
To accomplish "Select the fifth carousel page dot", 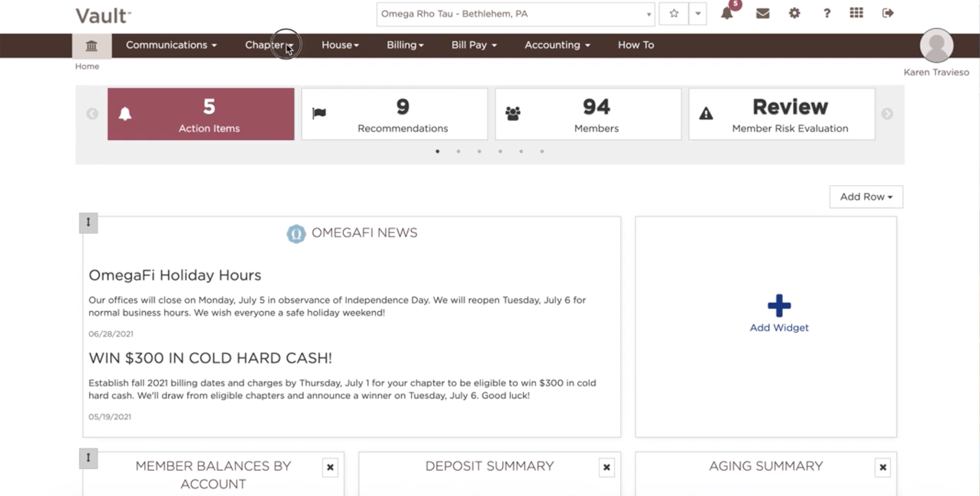I will (521, 151).
